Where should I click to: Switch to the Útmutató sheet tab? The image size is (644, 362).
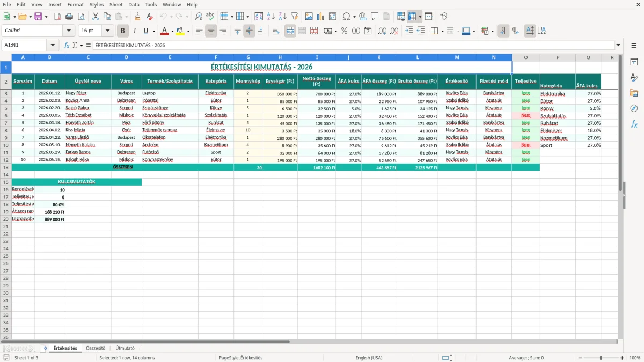coord(125,348)
